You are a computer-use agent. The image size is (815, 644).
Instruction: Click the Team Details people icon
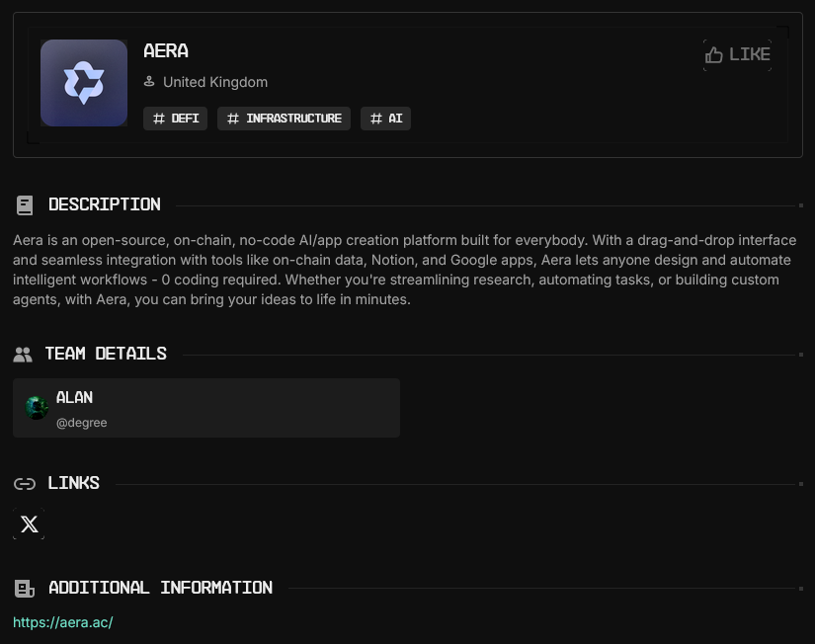23,355
